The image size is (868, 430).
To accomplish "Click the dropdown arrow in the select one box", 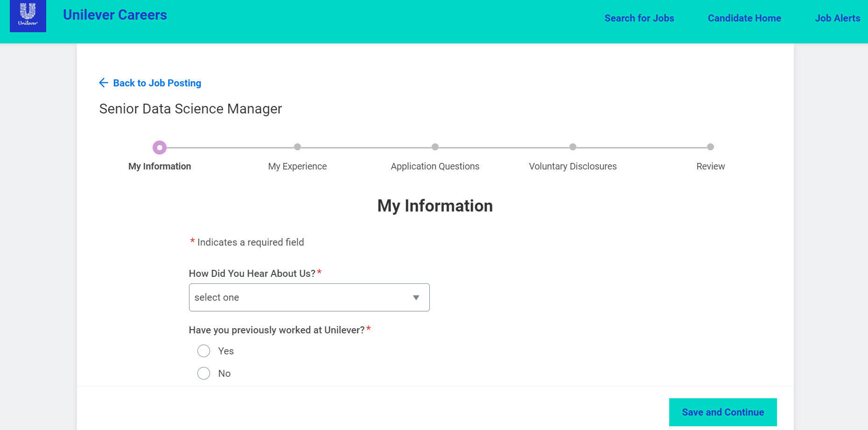I will coord(416,298).
